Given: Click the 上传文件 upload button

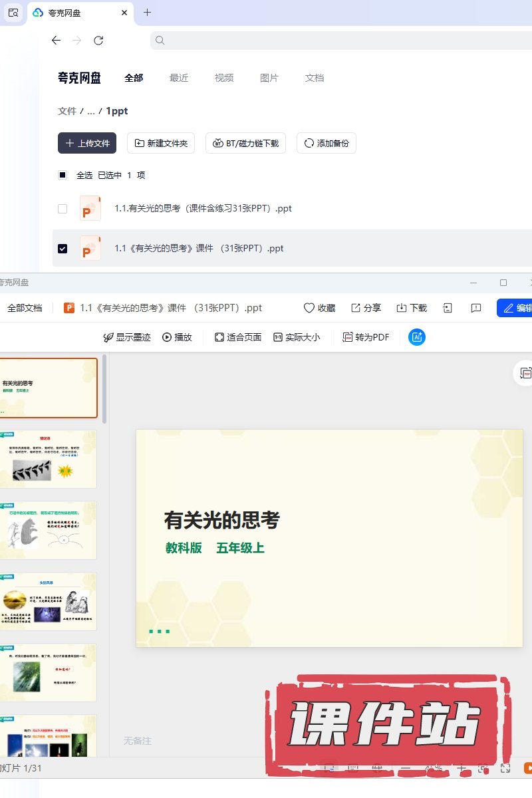Looking at the screenshot, I should click(87, 143).
